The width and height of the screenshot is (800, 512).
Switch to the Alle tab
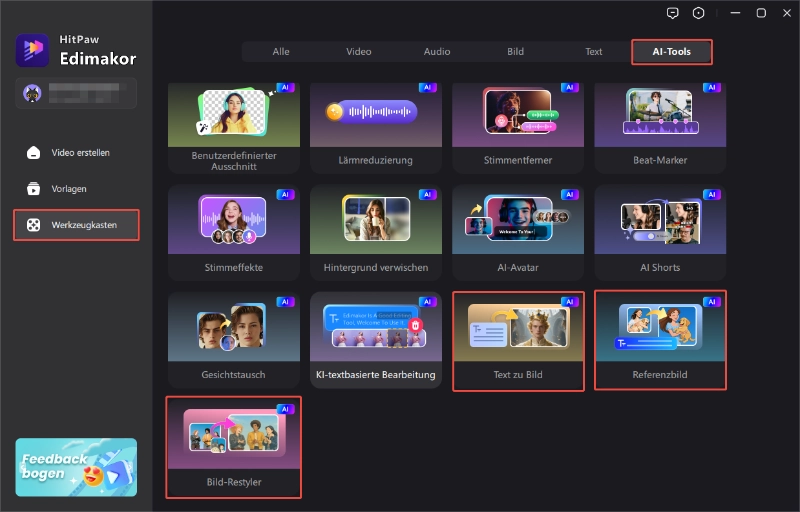pyautogui.click(x=281, y=52)
